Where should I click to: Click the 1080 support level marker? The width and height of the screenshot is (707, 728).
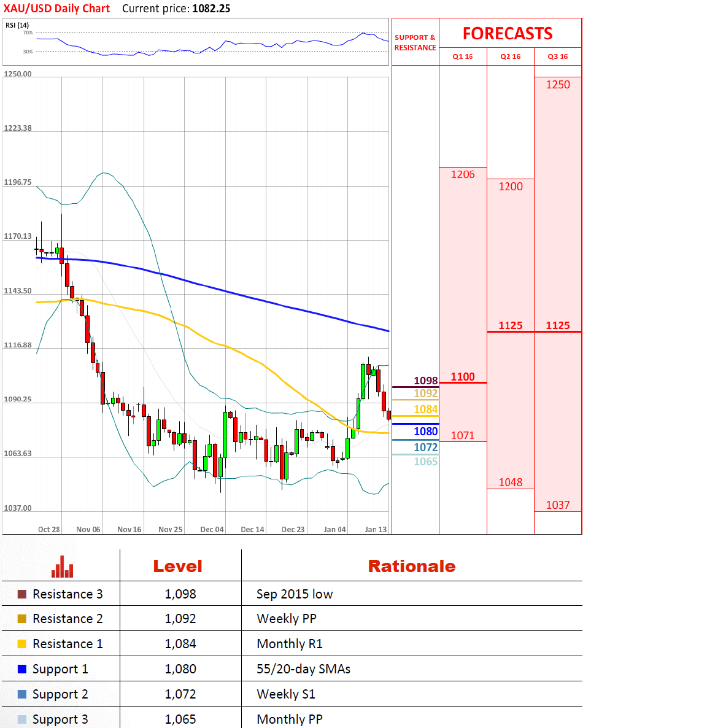pos(426,432)
